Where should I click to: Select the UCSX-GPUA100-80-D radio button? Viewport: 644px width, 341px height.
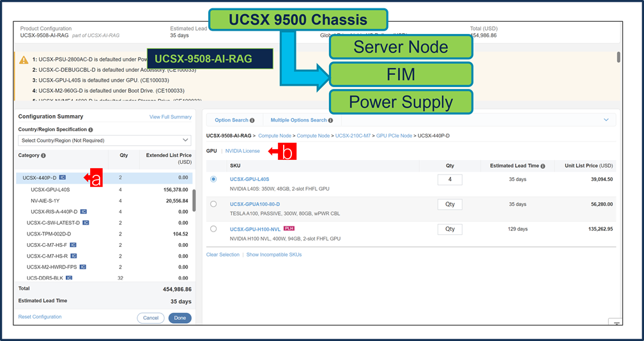coord(213,204)
